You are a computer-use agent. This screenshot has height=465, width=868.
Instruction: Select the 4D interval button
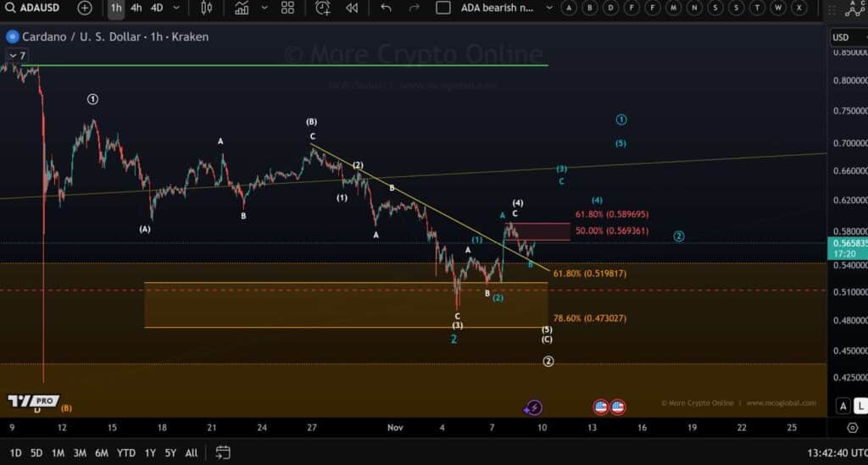coord(157,8)
